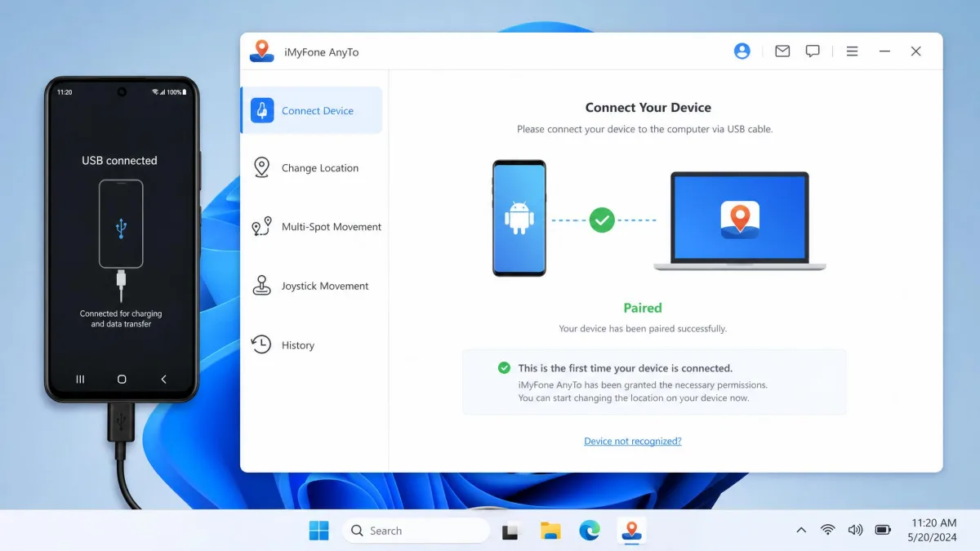This screenshot has height=551, width=980.
Task: Click the volume speaker tray icon
Action: (855, 530)
